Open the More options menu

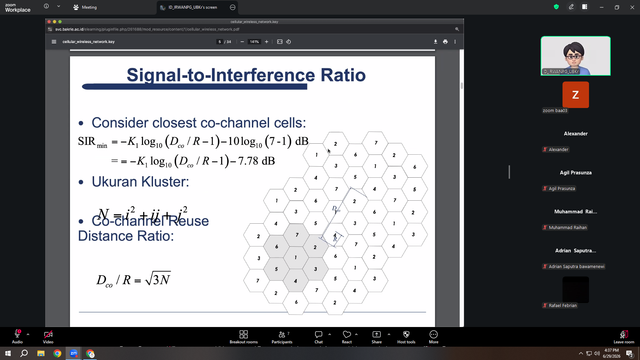pos(433,337)
